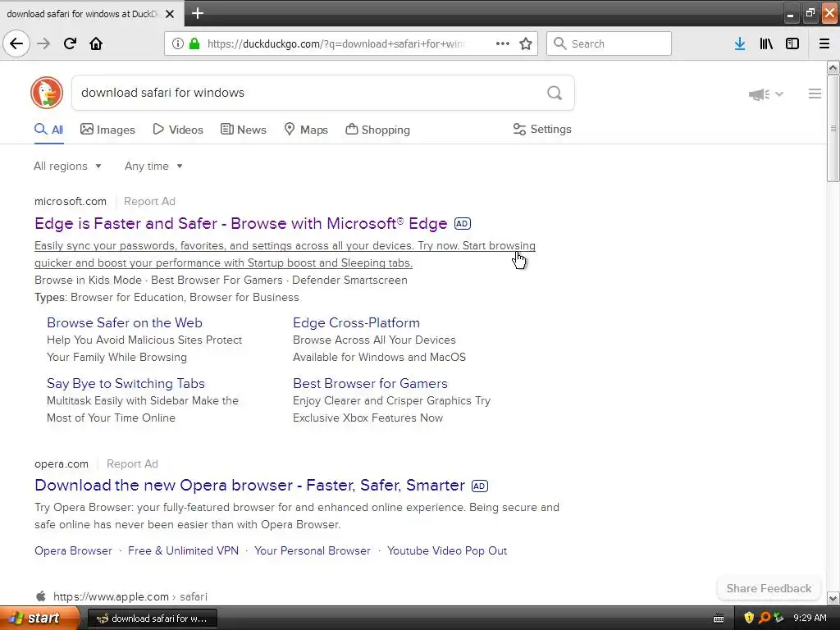The height and width of the screenshot is (630, 840).
Task: Switch to Maps results
Action: (x=306, y=130)
